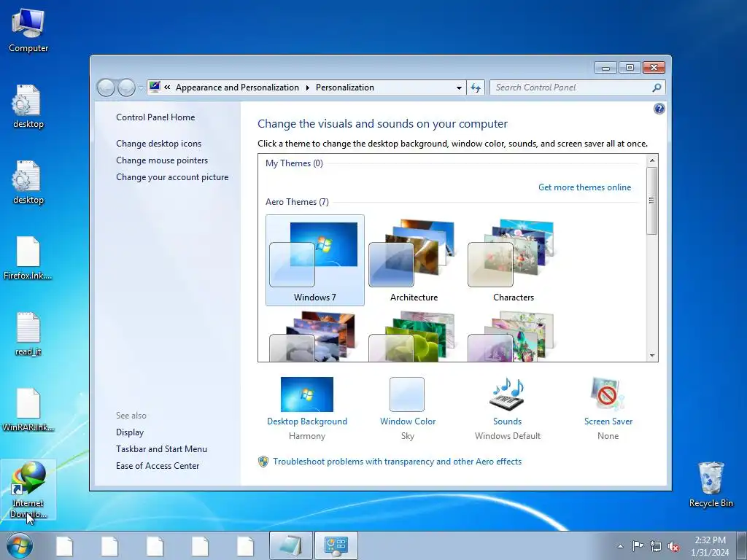Open the Action Center flag tray icon
This screenshot has width=747, height=560.
[638, 546]
